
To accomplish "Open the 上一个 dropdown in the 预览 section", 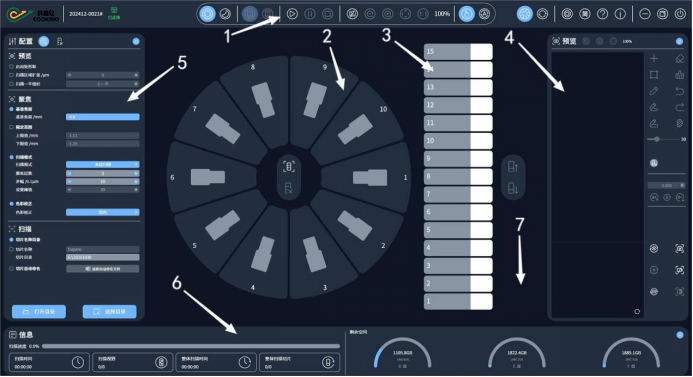I will coord(103,84).
